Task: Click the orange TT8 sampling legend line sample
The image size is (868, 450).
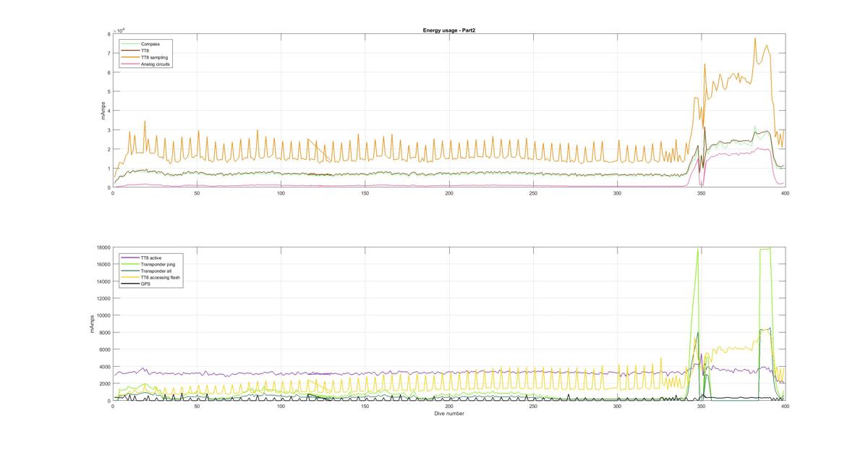Action: (129, 57)
